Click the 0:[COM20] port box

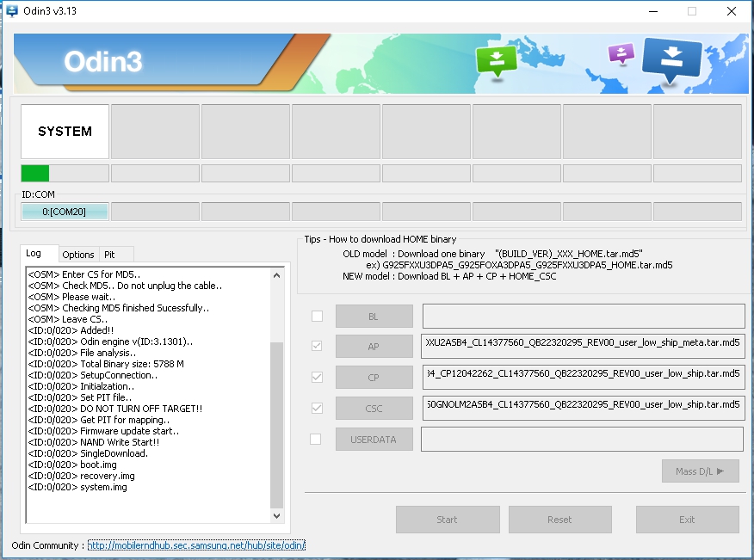(65, 212)
